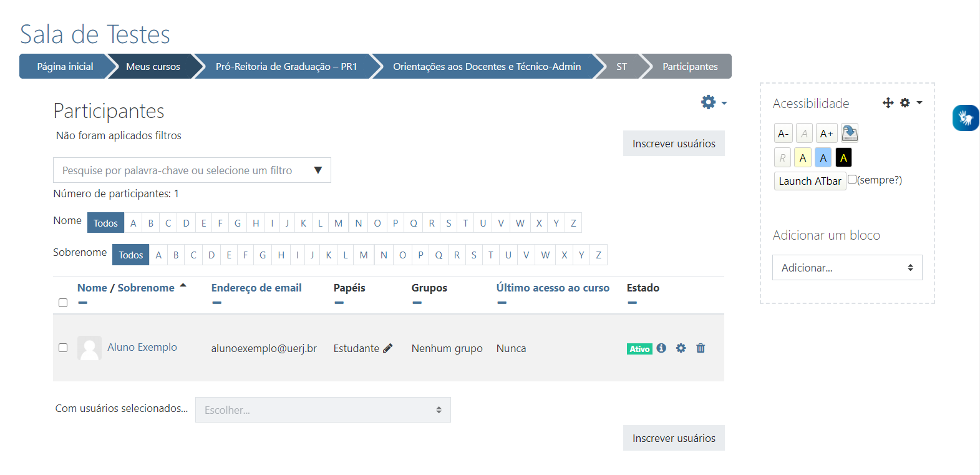Open Pró-Reitoria de Graduação – PR1 breadcrumb

pyautogui.click(x=286, y=66)
